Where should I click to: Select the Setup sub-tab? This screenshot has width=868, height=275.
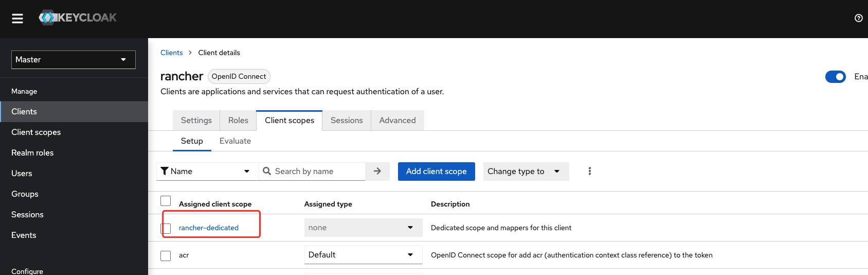coord(192,141)
